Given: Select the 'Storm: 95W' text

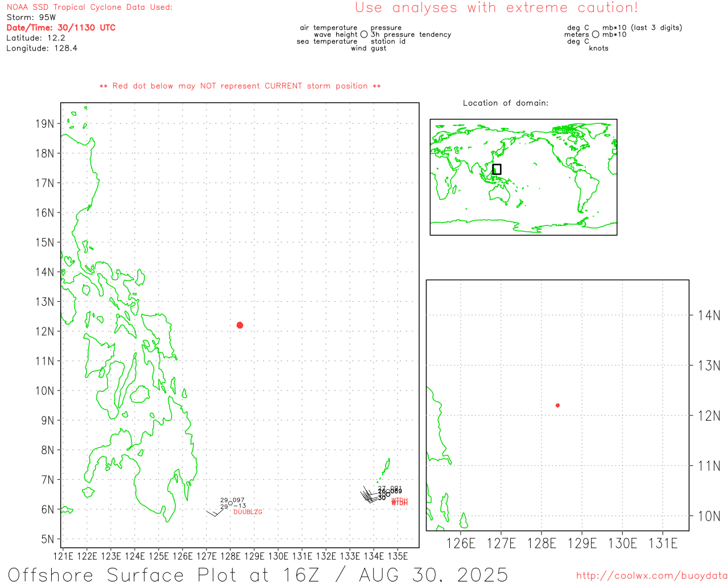Looking at the screenshot, I should 31,18.
